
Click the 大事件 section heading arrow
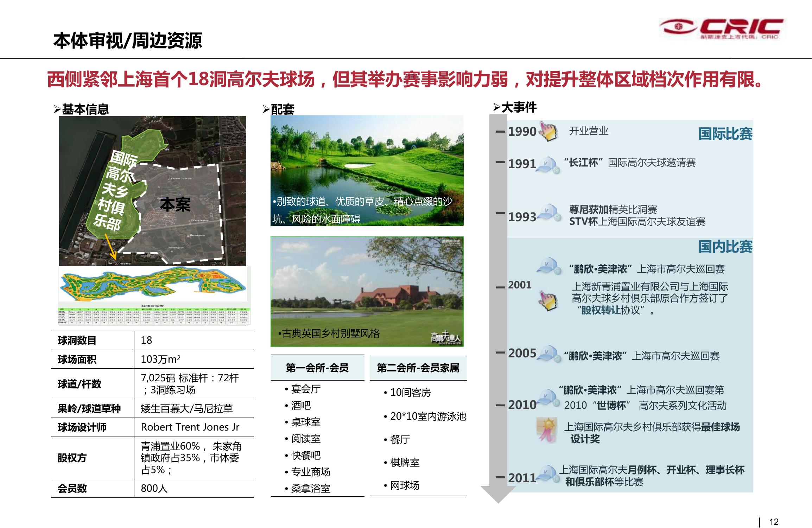[x=496, y=107]
